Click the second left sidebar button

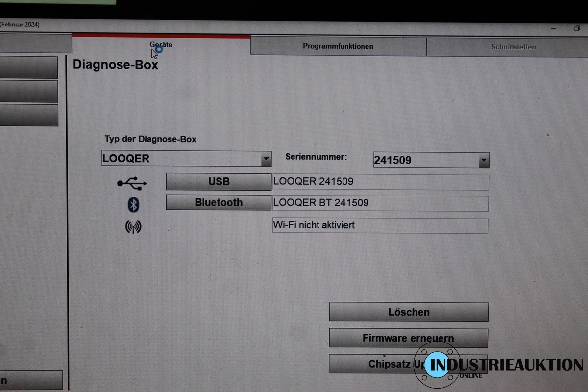(29, 92)
